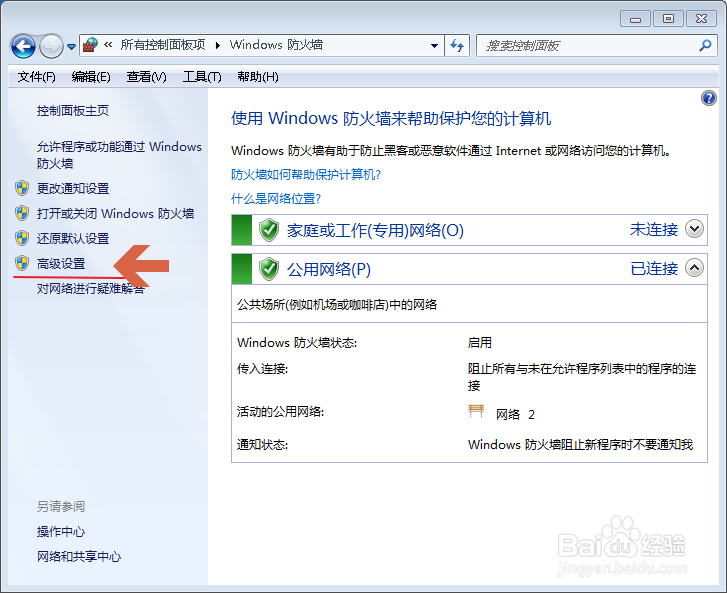Click the 网络 2 active network name
Viewport: 727px width, 593px height.
[x=515, y=414]
